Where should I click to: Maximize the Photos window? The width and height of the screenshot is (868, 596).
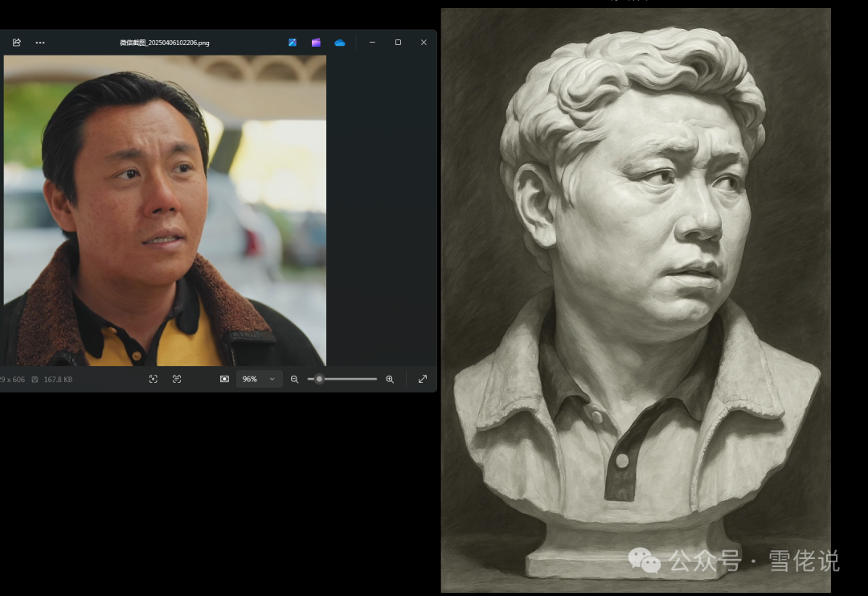pos(398,43)
